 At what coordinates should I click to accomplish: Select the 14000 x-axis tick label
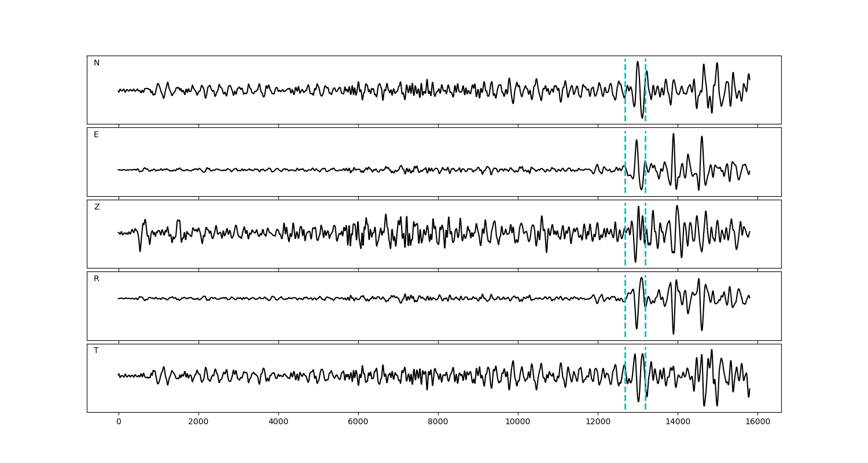click(677, 422)
